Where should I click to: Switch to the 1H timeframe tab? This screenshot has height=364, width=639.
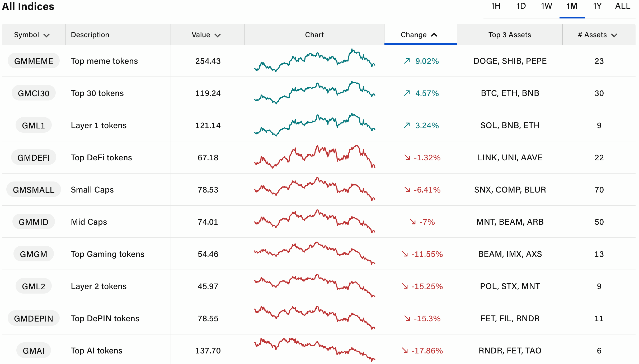point(496,6)
